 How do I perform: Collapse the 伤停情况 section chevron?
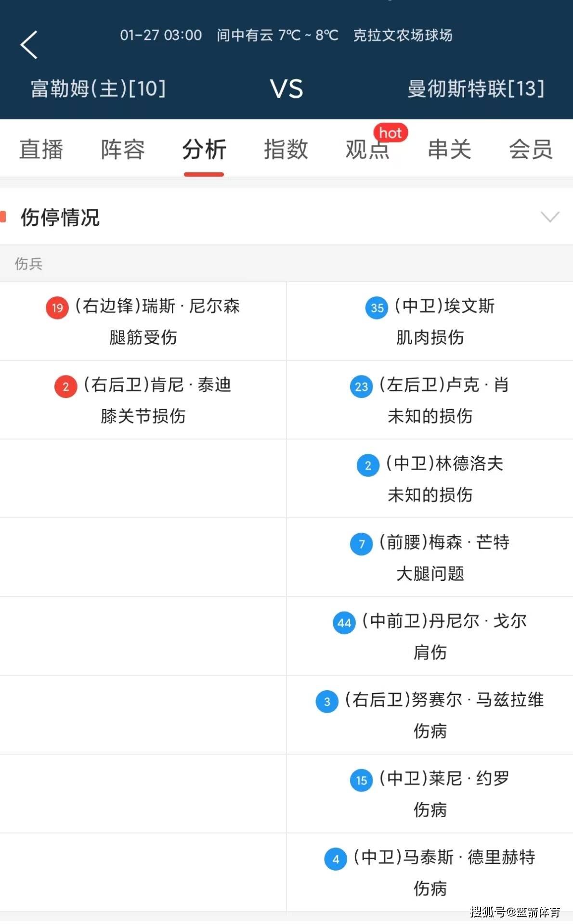click(x=550, y=217)
